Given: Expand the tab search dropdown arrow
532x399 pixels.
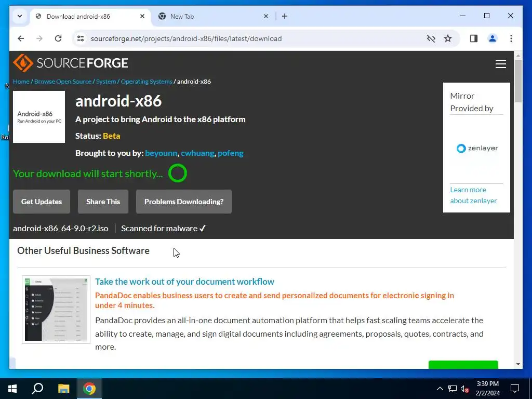Looking at the screenshot, I should 20,16.
